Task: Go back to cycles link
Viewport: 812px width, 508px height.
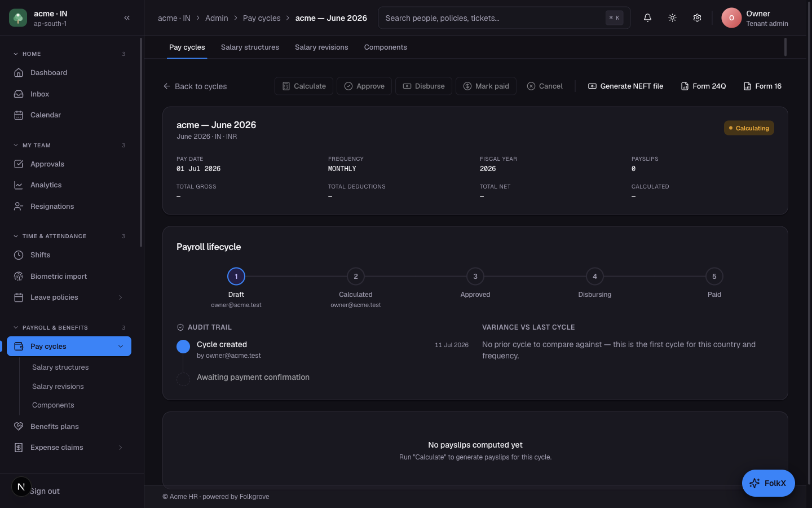Action: (x=195, y=86)
